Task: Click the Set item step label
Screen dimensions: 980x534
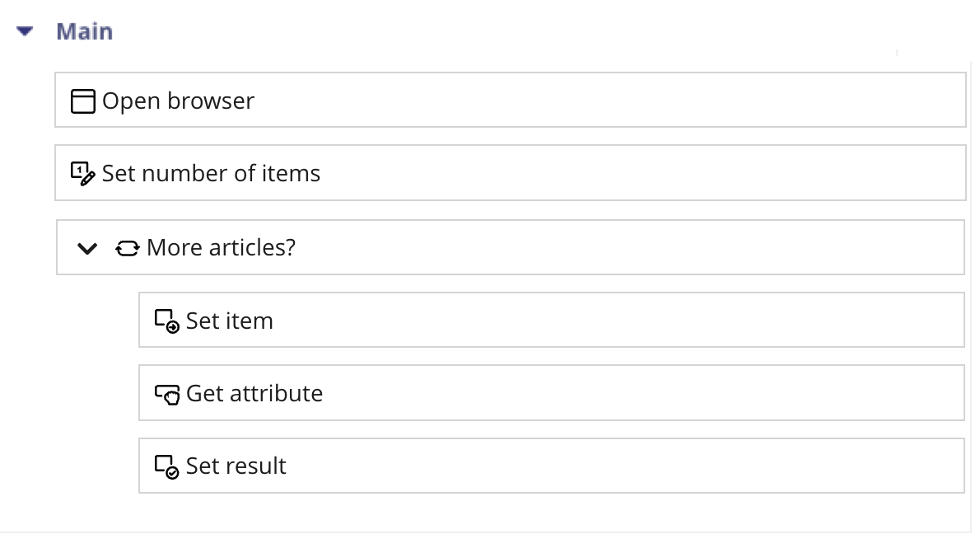Action: (230, 321)
